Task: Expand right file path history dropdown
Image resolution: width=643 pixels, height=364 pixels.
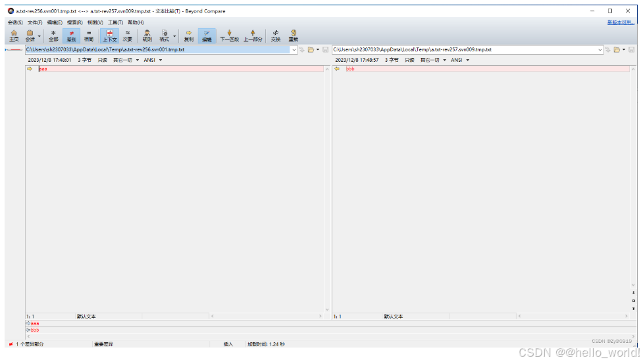Action: (600, 50)
